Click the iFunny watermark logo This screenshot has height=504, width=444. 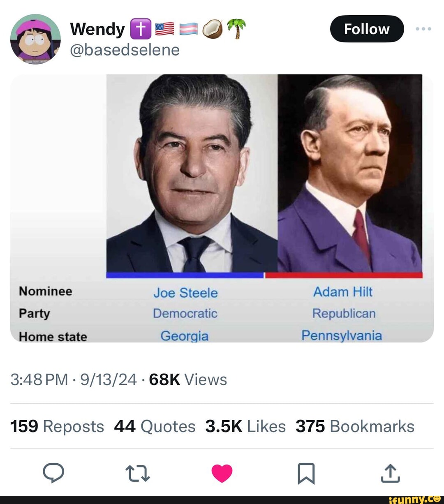click(x=415, y=499)
